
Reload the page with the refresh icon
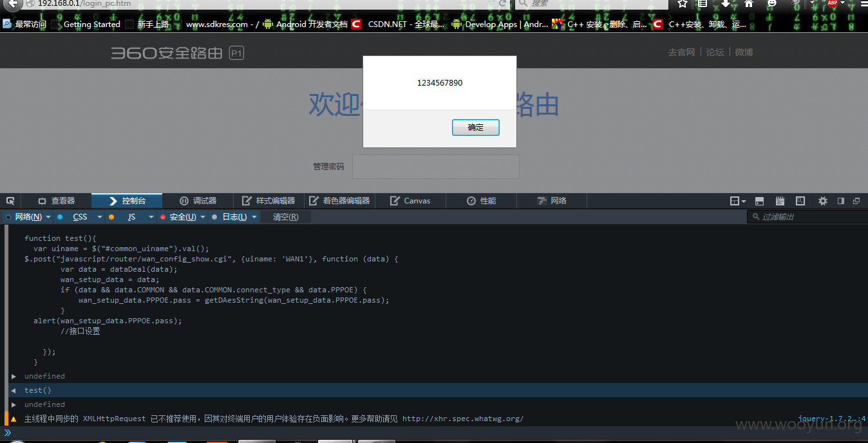(x=502, y=3)
